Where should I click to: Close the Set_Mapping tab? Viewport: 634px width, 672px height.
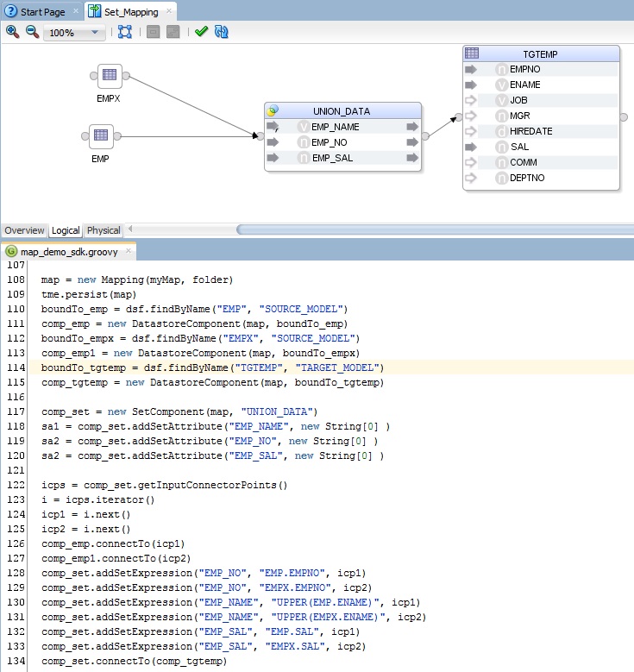coord(168,11)
